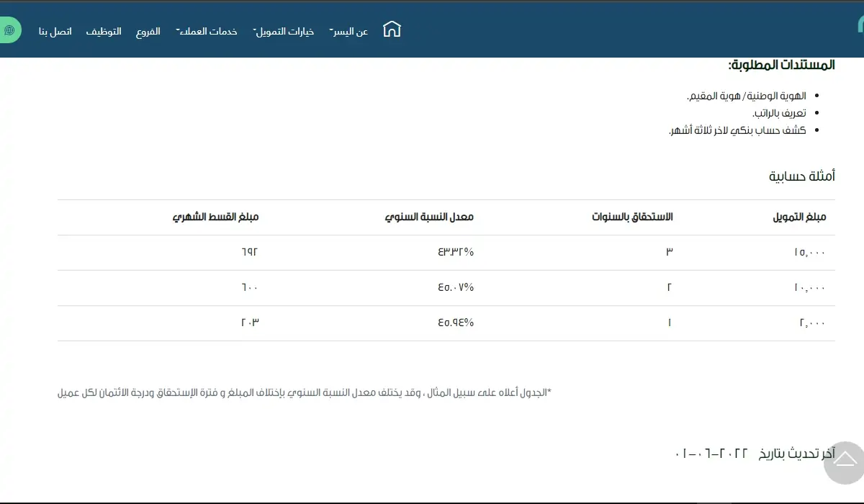Click the monthly installment value ٦٠٠
The image size is (864, 504).
click(x=249, y=287)
